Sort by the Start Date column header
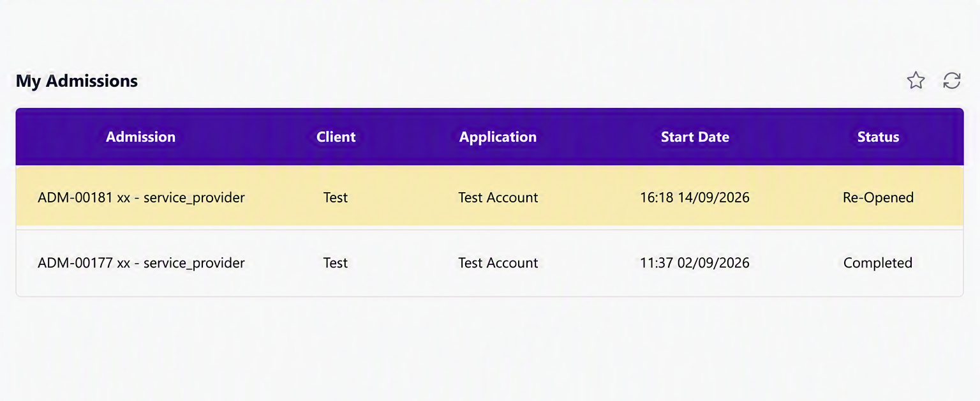980x401 pixels. point(695,137)
